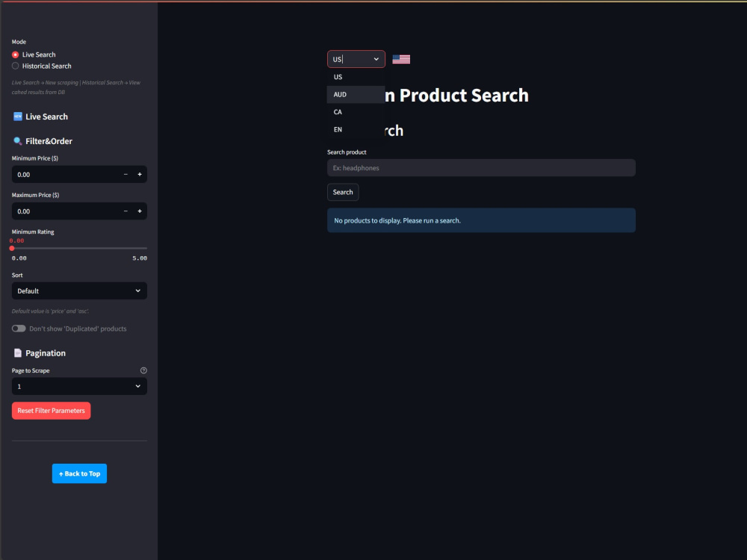Click the Product Search page title

point(456,96)
